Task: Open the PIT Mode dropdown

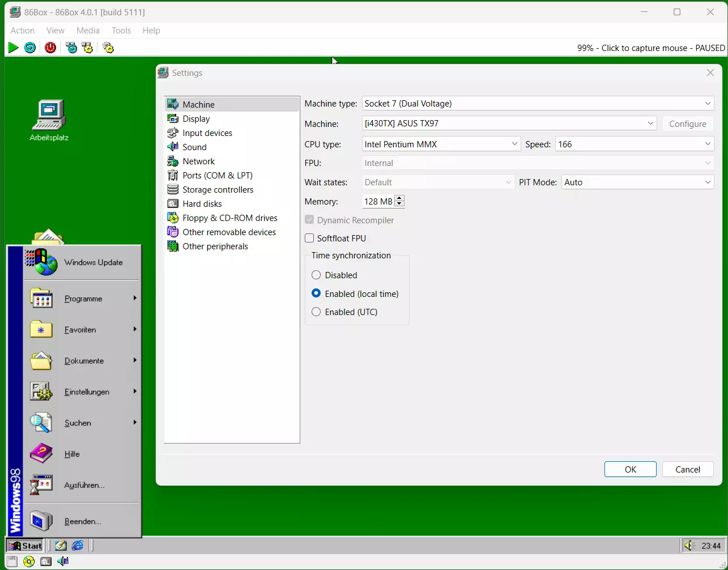Action: pyautogui.click(x=637, y=182)
